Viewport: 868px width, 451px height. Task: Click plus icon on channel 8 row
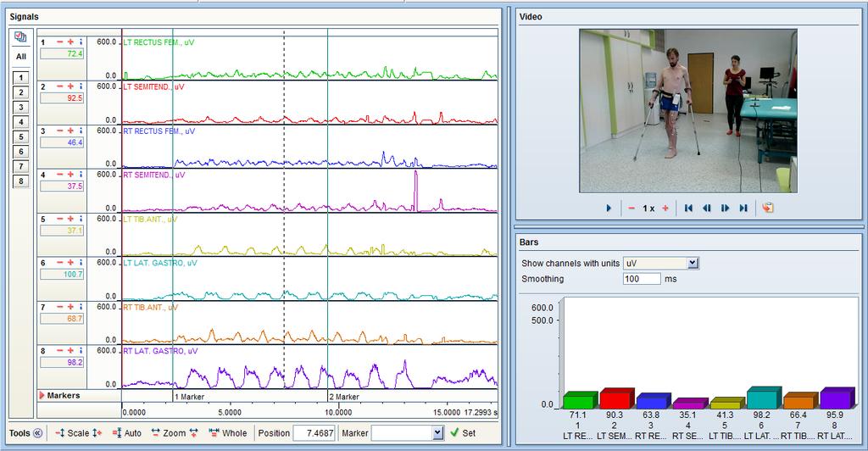71,350
